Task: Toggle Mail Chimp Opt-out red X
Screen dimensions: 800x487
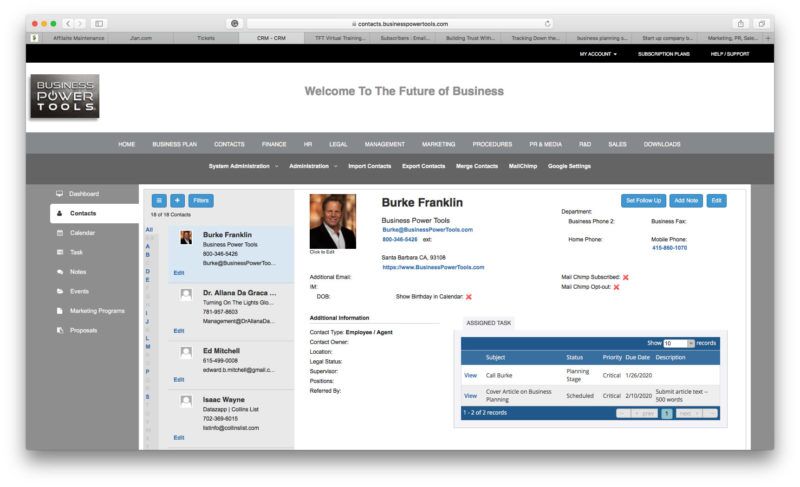Action: (616, 287)
